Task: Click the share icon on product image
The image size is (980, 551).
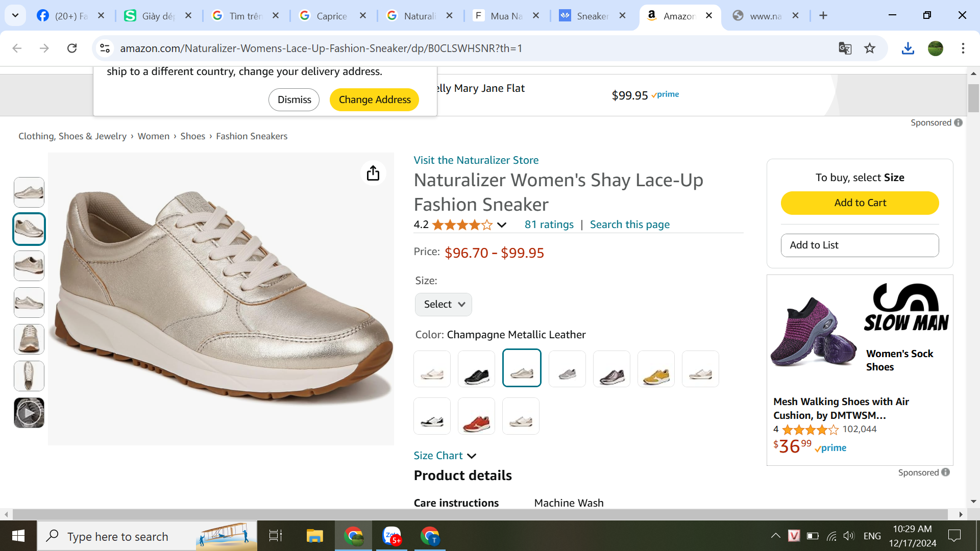Action: 373,173
